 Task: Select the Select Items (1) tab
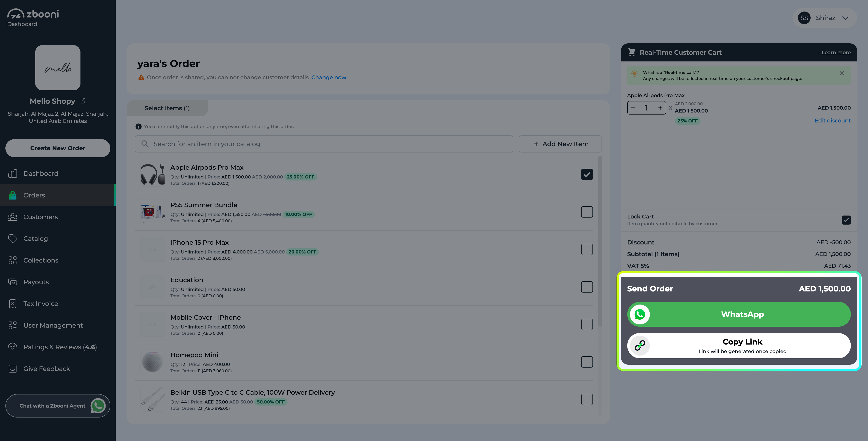pyautogui.click(x=167, y=108)
